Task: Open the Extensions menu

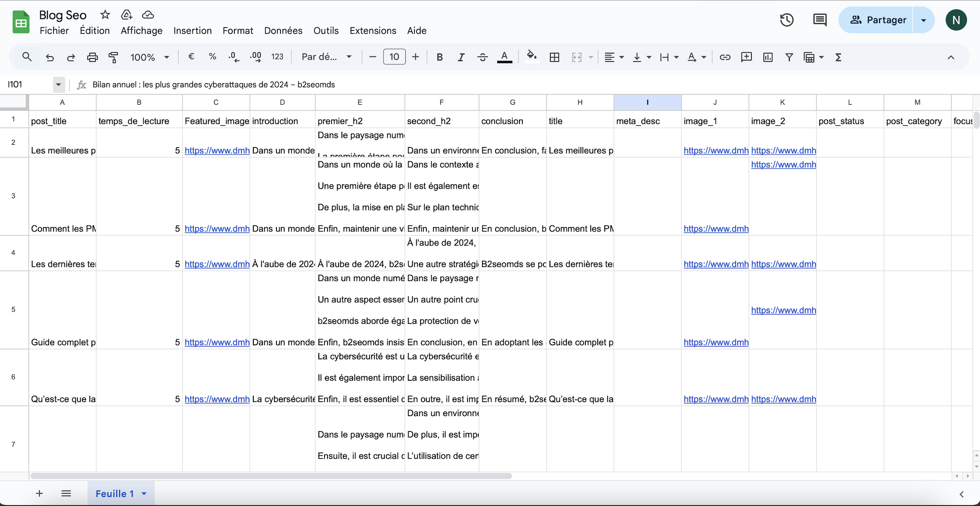Action: (x=372, y=30)
